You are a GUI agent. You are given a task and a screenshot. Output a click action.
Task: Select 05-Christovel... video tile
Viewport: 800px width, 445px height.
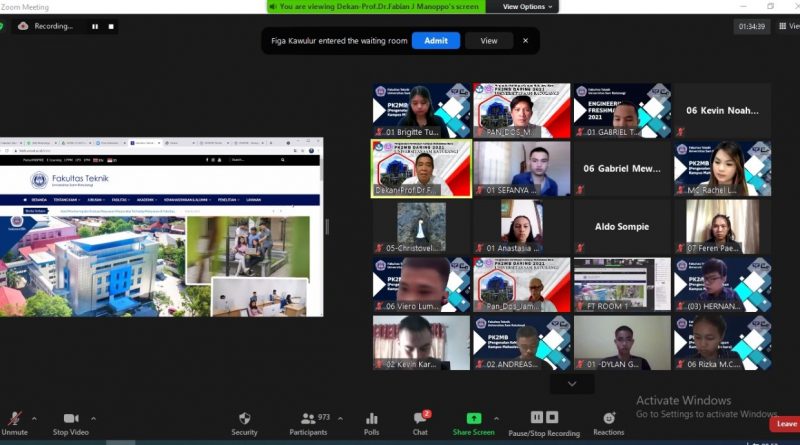click(421, 227)
